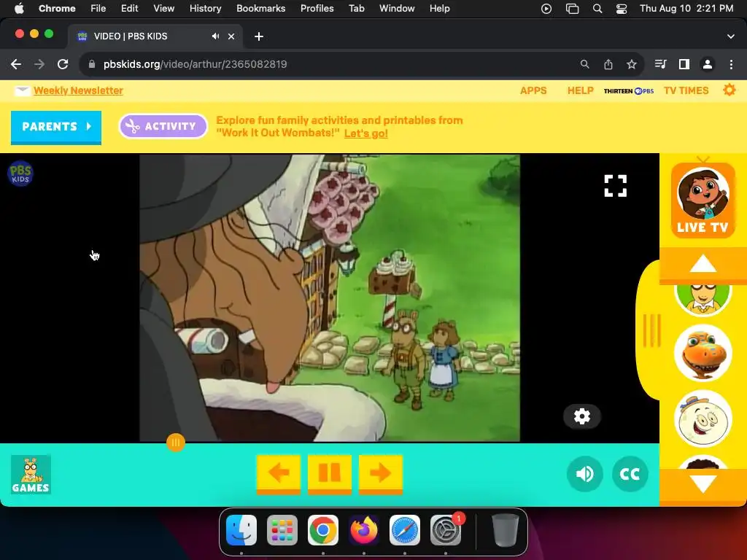Bookmark this tab with star icon
The height and width of the screenshot is (560, 747).
[632, 64]
